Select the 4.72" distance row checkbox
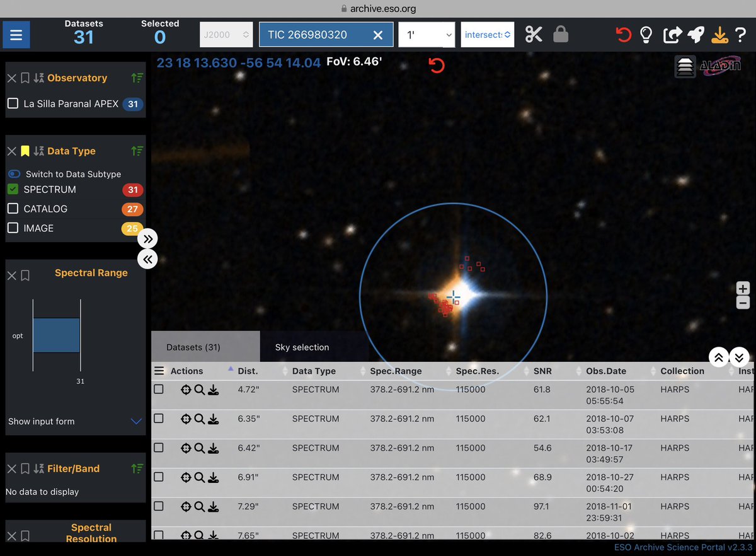Image resolution: width=756 pixels, height=556 pixels. [x=159, y=390]
